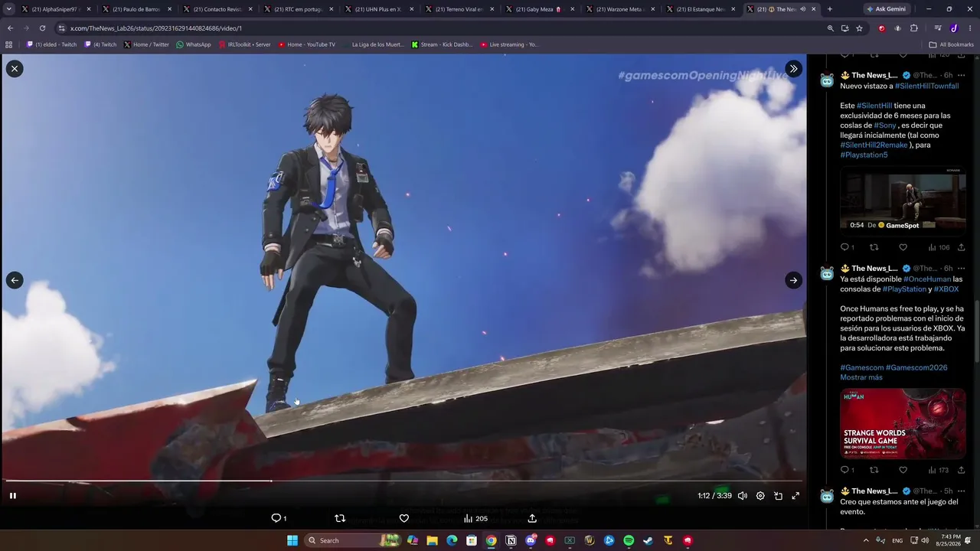Open the taskbar clock and calendar

pos(949,540)
